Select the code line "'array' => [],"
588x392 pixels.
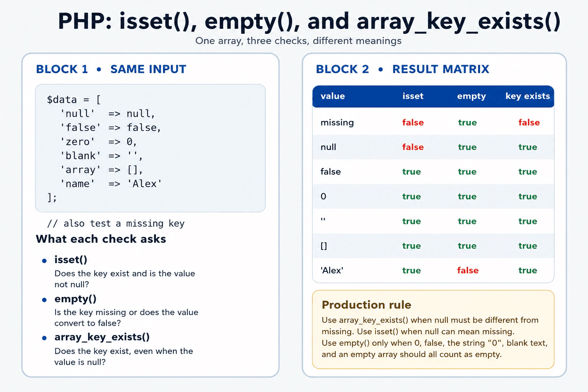coord(101,170)
